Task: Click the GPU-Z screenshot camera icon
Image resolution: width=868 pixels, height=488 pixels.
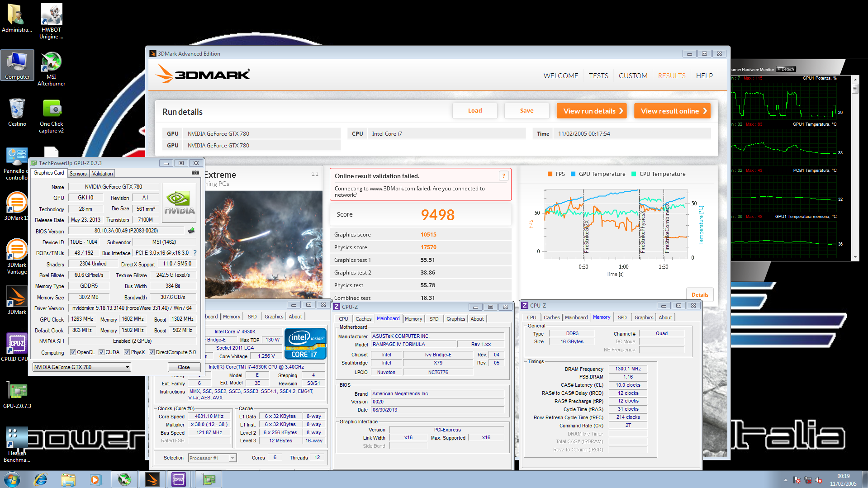Action: click(x=195, y=173)
